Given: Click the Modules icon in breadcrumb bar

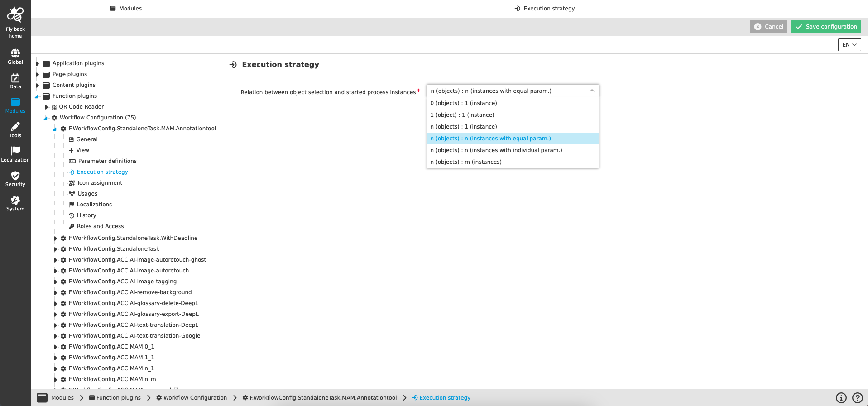Looking at the screenshot, I should coord(42,398).
